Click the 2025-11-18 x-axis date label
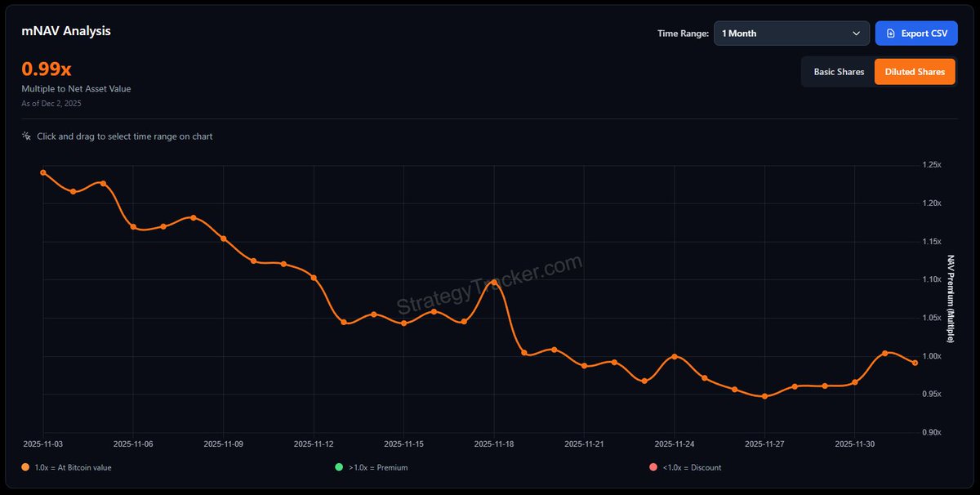 pos(494,444)
